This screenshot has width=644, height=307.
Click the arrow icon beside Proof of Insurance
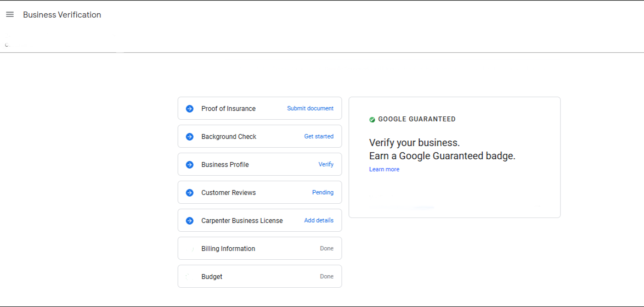pyautogui.click(x=190, y=109)
